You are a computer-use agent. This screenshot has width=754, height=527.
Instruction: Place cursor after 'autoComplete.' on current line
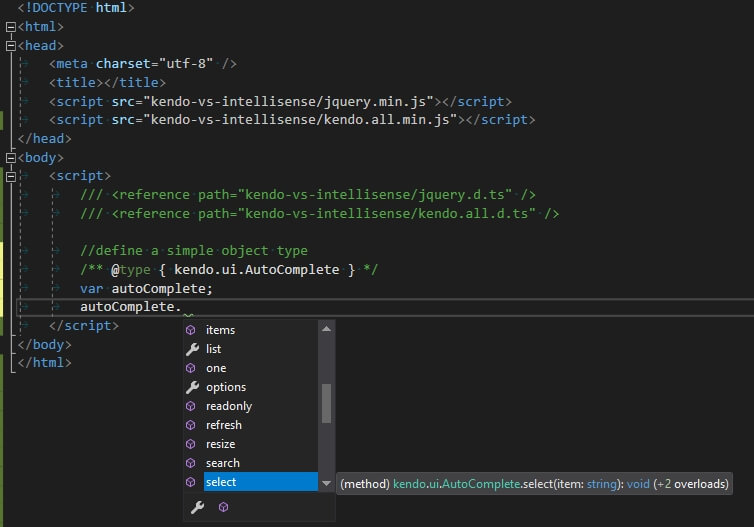[x=182, y=307]
